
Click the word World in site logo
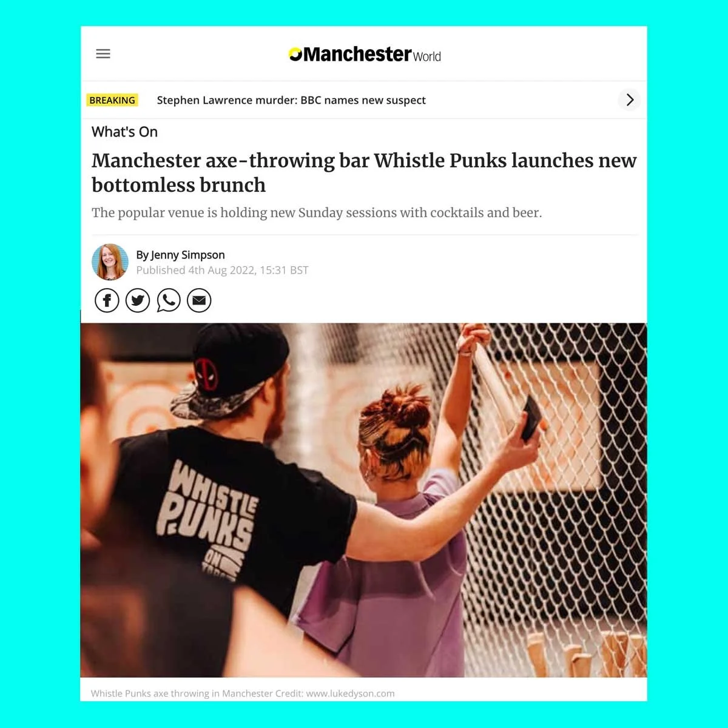click(x=427, y=56)
